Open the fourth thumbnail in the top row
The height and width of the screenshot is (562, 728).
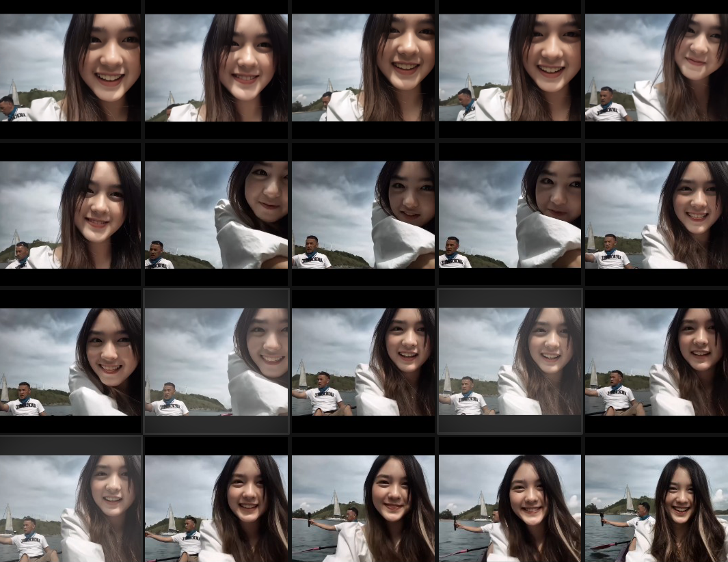click(510, 68)
